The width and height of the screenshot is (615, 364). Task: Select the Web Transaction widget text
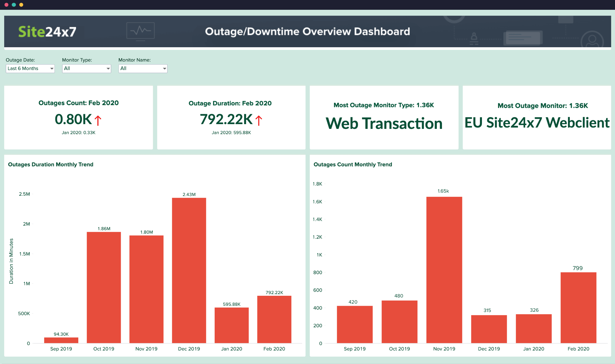click(x=384, y=123)
